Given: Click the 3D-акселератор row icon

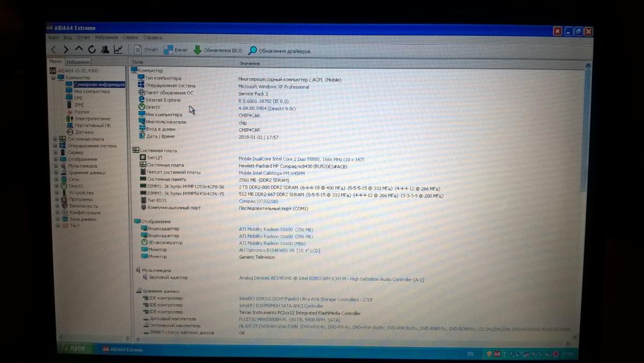Looking at the screenshot, I should 144,242.
